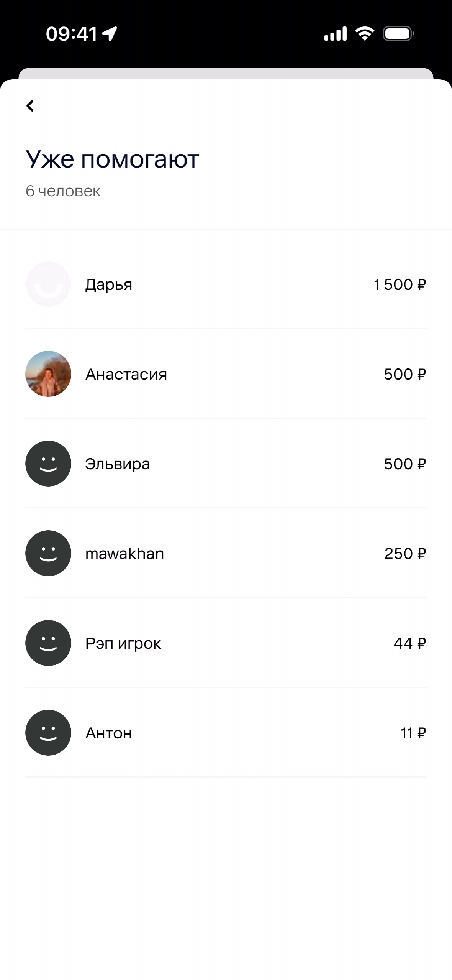This screenshot has width=452, height=980.
Task: Tap Рэп игрок's smiley avatar icon
Action: pyautogui.click(x=48, y=643)
